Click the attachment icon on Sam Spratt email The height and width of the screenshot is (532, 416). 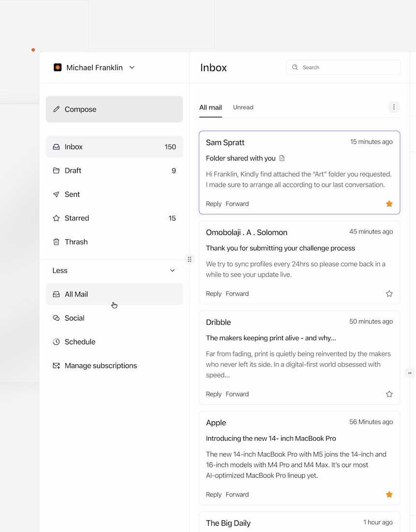[282, 158]
